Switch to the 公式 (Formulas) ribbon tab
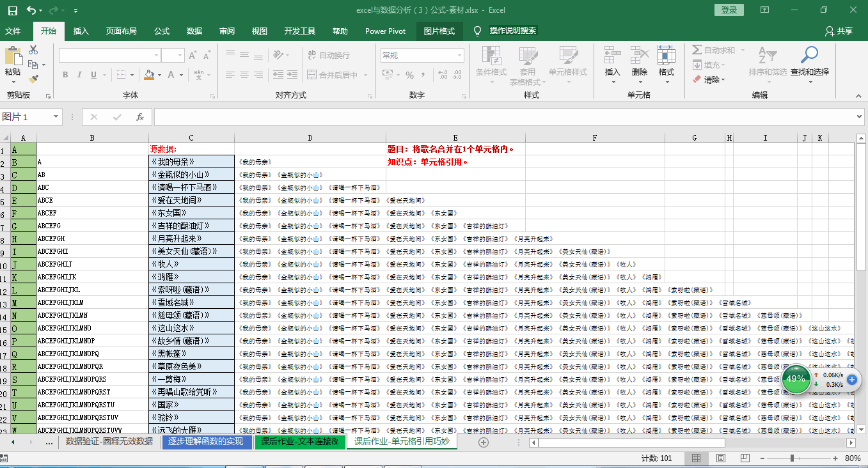Screen dimensions: 868x468 click(x=162, y=31)
